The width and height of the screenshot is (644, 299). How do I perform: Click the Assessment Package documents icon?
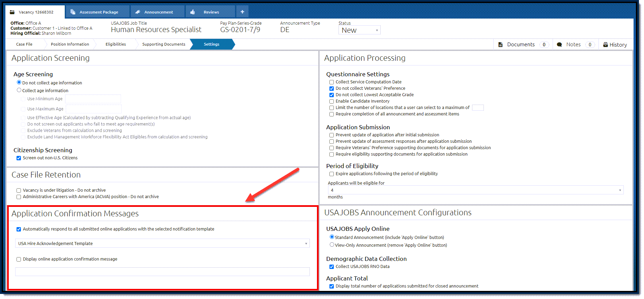coord(72,12)
